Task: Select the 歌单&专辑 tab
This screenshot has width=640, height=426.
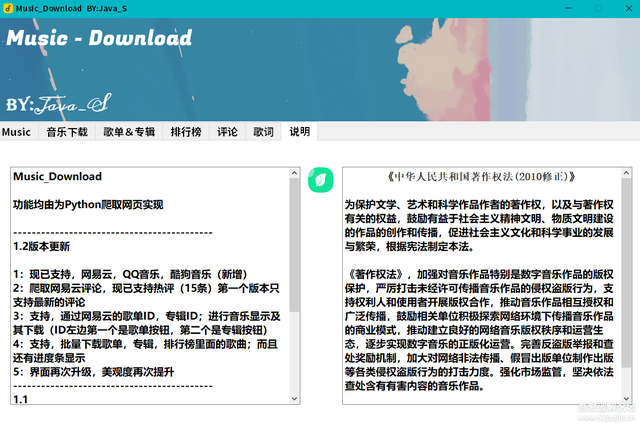Action: (x=129, y=132)
